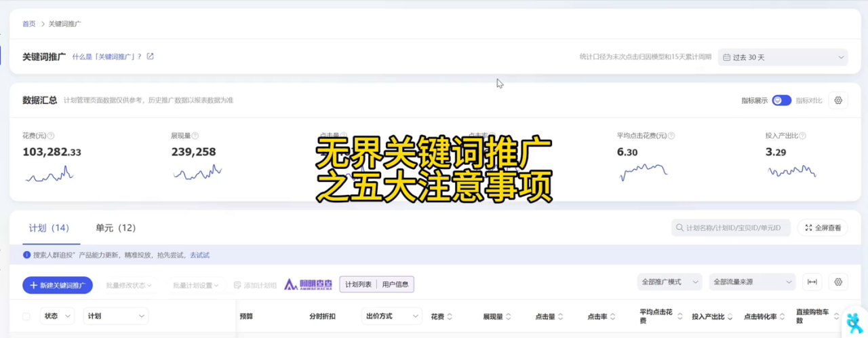This screenshot has height=338, width=868.
Task: Open the data summary settings gear
Action: 838,100
